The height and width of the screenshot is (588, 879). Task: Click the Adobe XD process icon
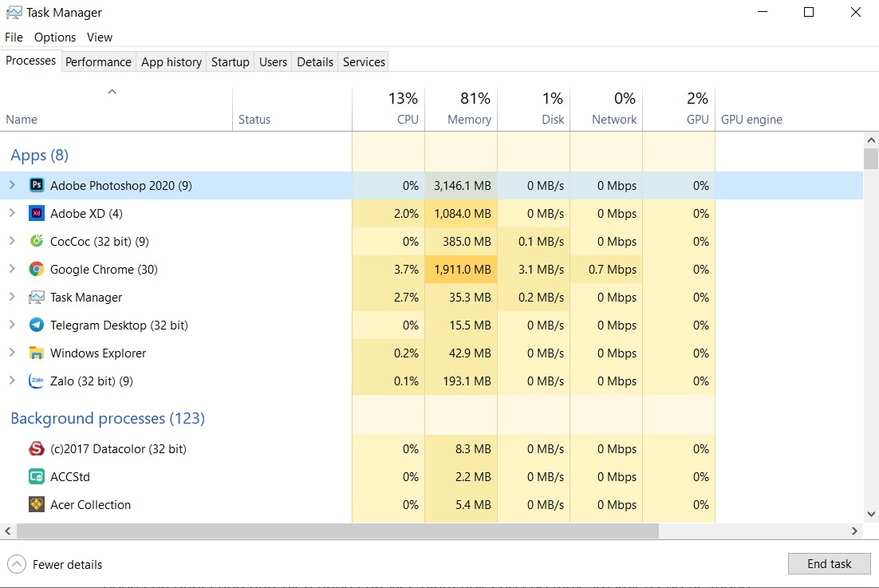click(37, 214)
